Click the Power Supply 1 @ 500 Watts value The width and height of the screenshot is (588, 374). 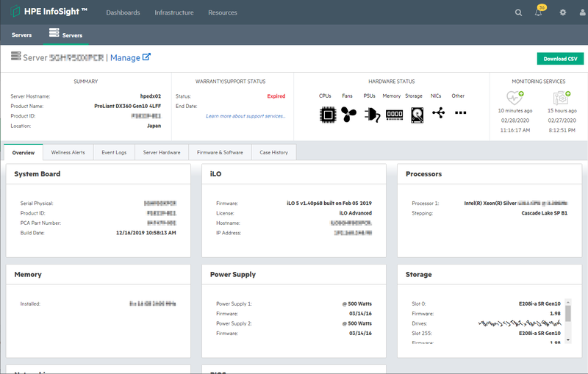pos(356,304)
